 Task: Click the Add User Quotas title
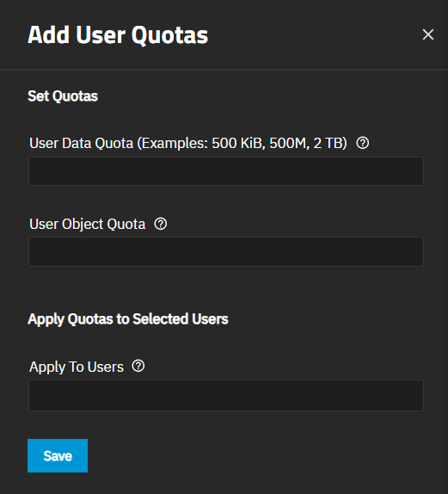pos(118,34)
